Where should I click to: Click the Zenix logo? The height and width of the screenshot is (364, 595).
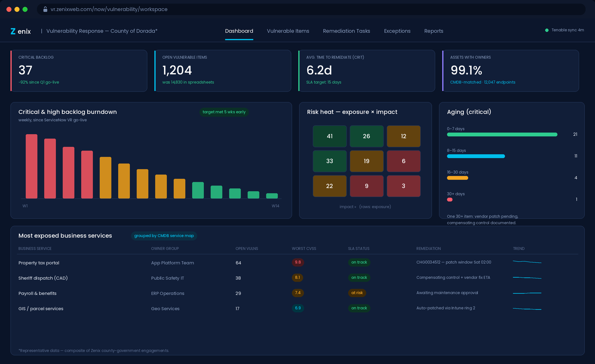[x=21, y=31]
